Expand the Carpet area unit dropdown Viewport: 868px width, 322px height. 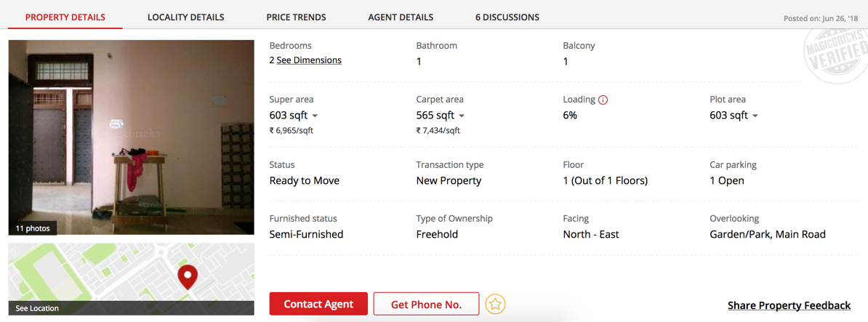click(x=462, y=116)
